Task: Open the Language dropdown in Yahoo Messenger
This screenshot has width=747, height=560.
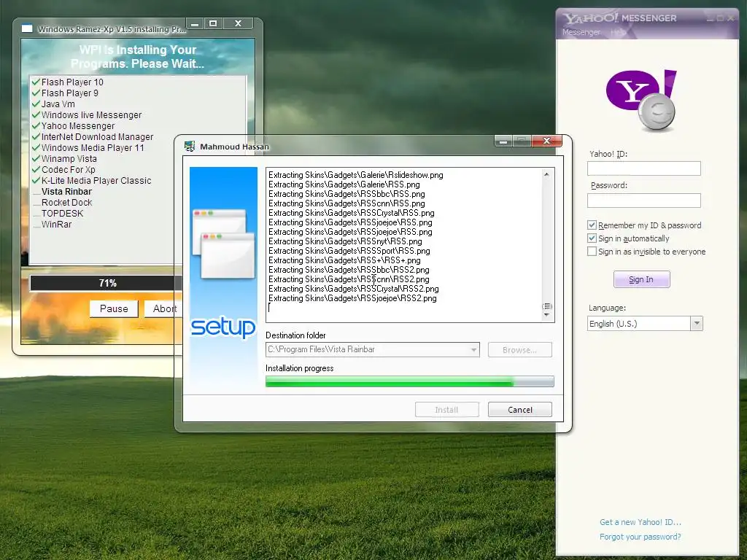Action: tap(697, 323)
